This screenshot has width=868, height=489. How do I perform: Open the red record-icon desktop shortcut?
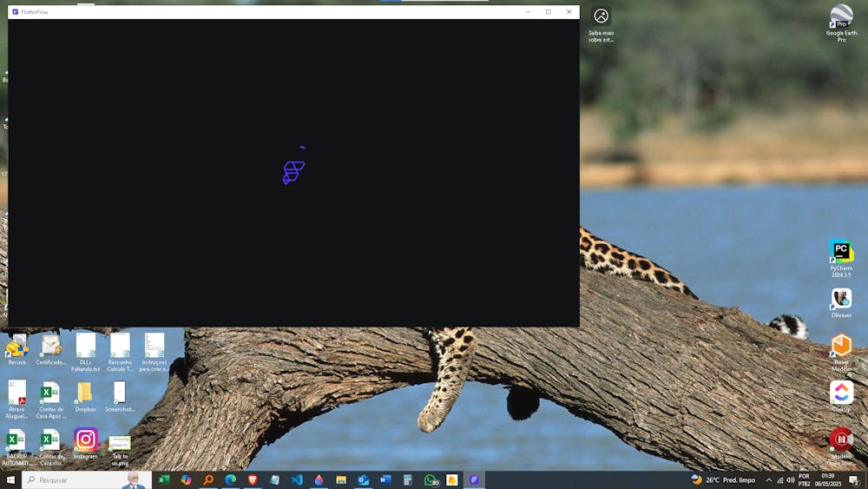(841, 446)
